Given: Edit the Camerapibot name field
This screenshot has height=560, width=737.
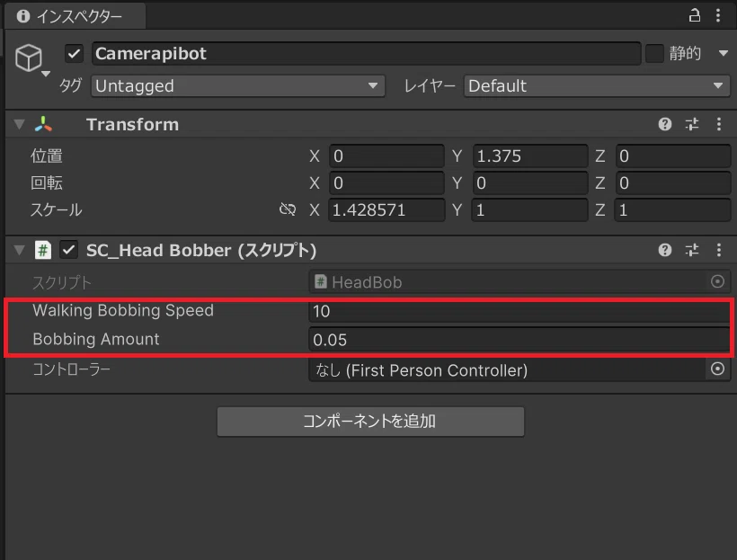Looking at the screenshot, I should coord(366,54).
